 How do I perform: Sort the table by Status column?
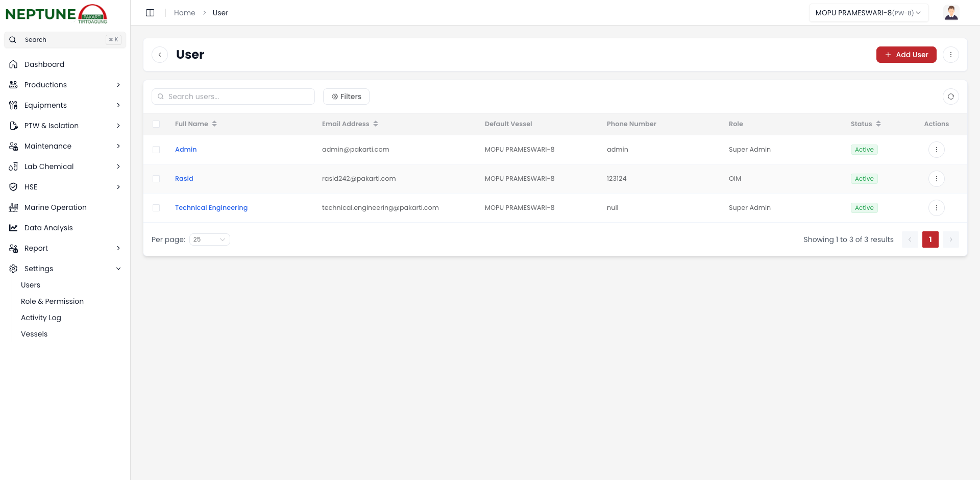tap(878, 124)
